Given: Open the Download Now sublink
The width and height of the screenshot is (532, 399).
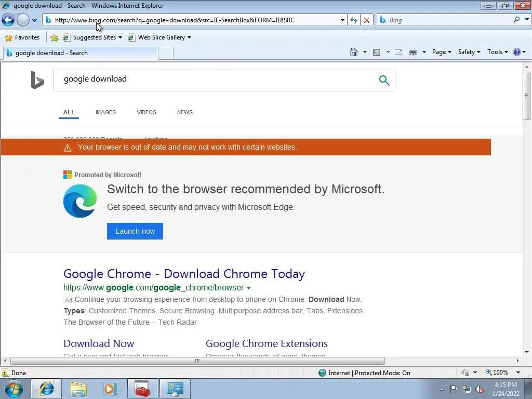Looking at the screenshot, I should pos(99,344).
